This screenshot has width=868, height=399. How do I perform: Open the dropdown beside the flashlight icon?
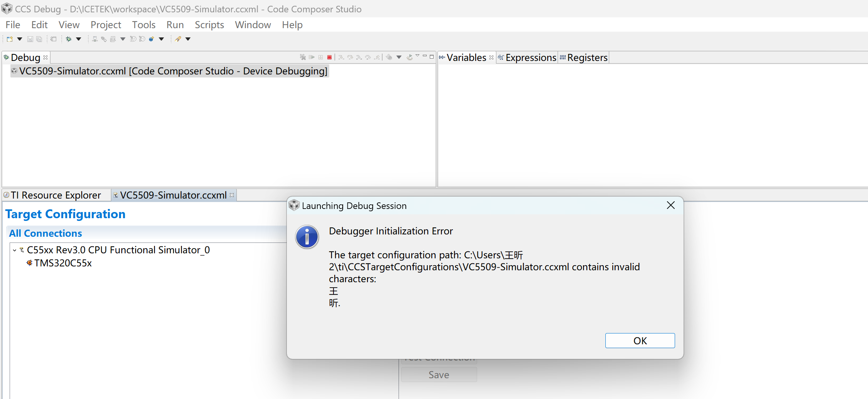188,39
